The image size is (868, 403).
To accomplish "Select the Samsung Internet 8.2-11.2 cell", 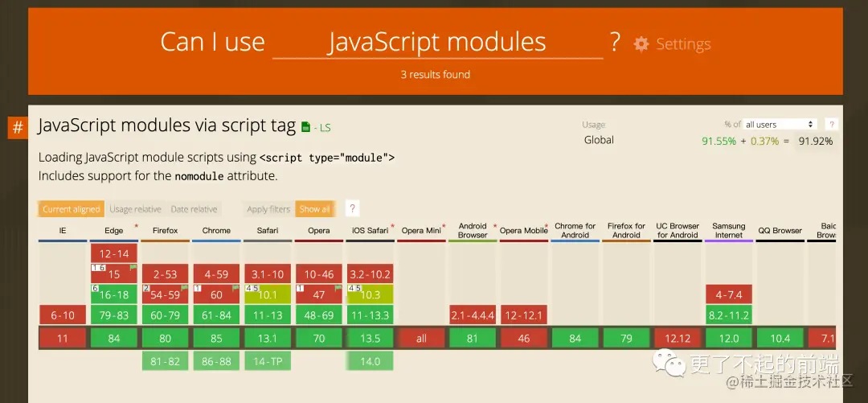I will point(728,315).
